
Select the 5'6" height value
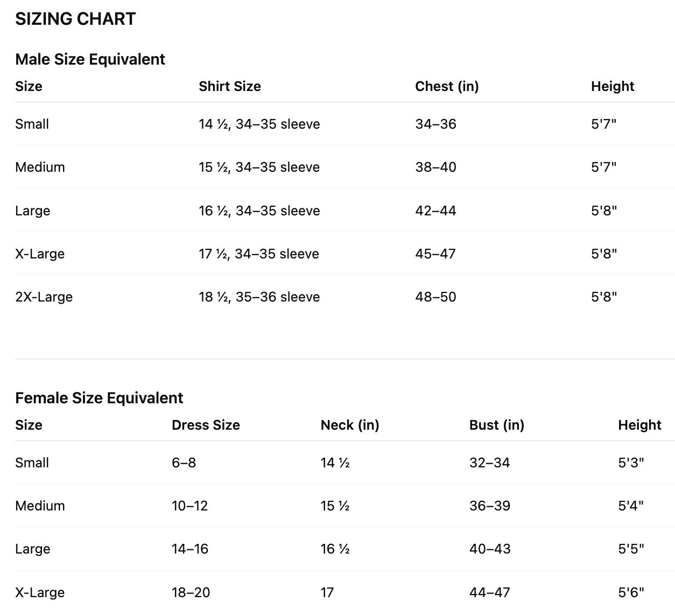(631, 592)
